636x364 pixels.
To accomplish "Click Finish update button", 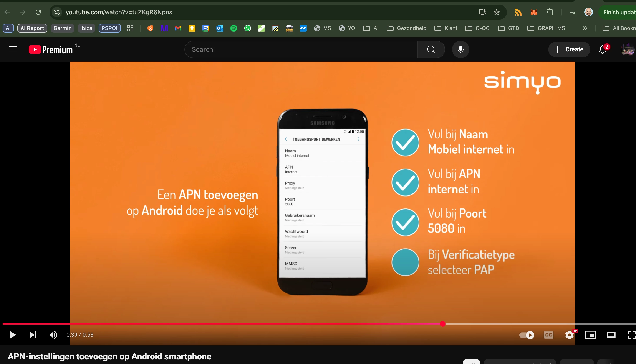I will click(618, 12).
